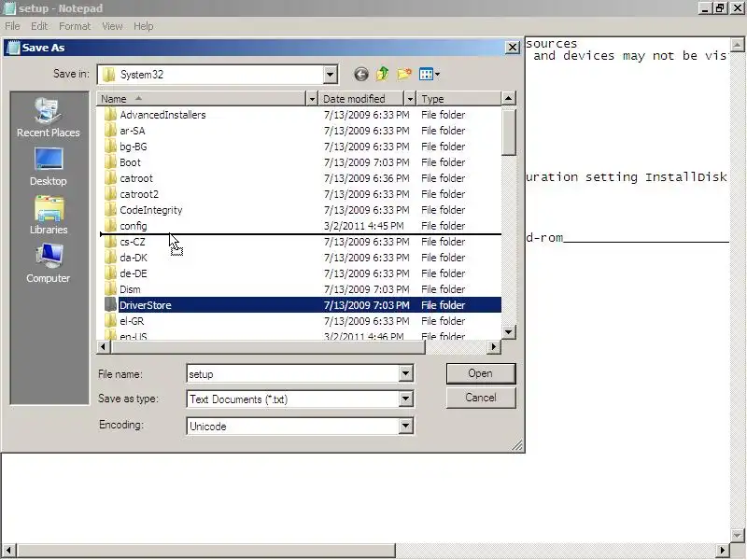Select the da-DK folder icon
747x560 pixels.
[x=110, y=258]
